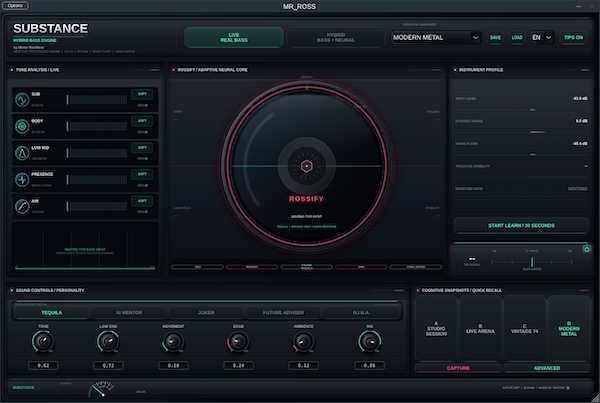
Task: Click the EDGE knob
Action: coord(238,341)
